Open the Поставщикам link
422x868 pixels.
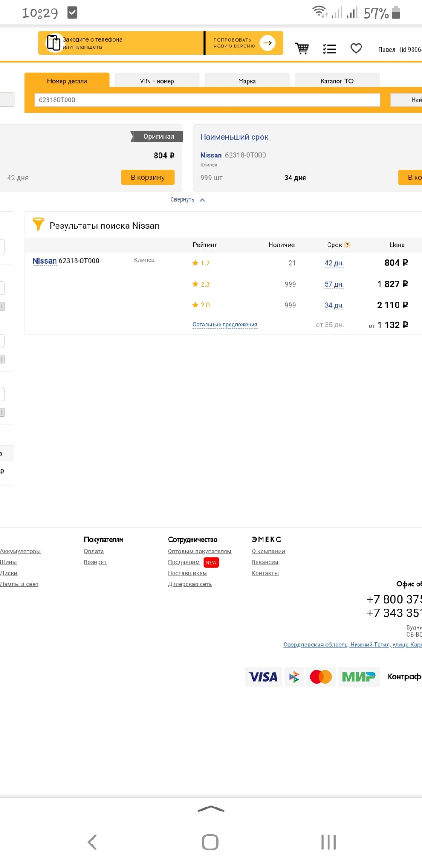[187, 573]
